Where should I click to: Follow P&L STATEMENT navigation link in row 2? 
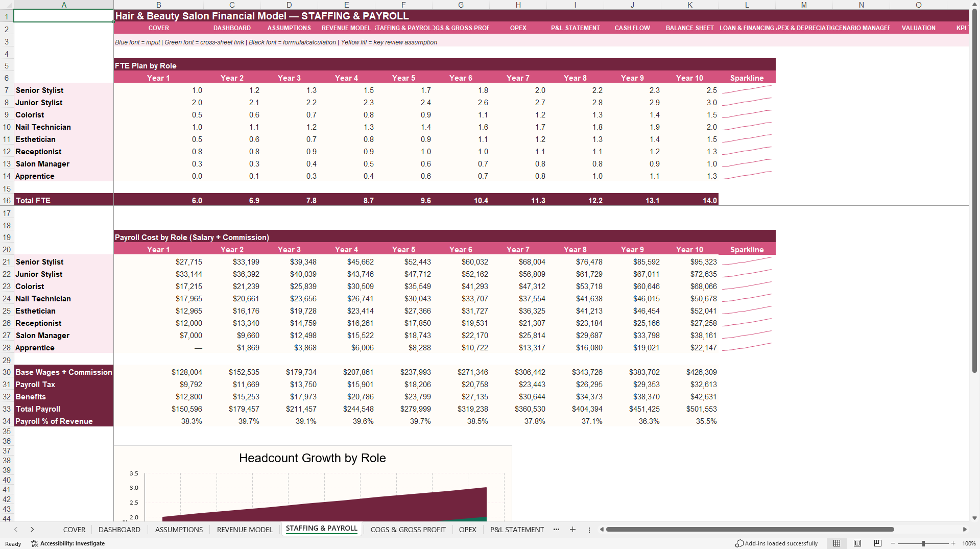tap(575, 28)
